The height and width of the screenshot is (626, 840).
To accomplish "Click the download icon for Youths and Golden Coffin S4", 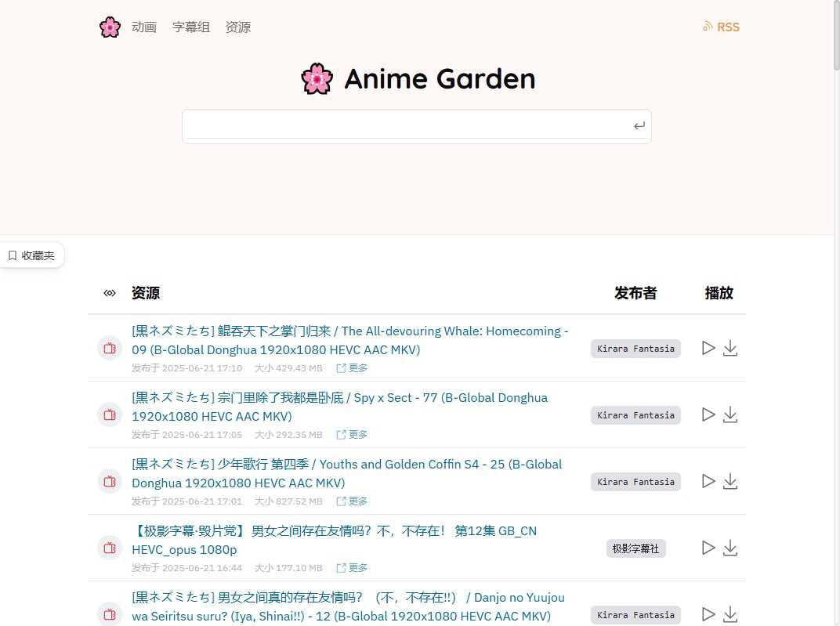I will pos(730,481).
